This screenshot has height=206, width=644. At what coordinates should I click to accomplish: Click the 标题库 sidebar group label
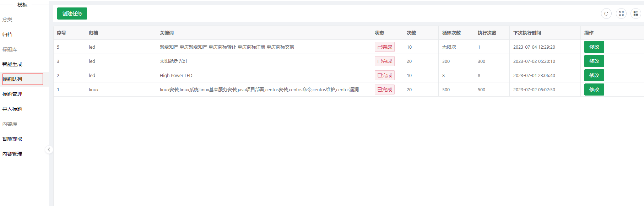tap(10, 49)
